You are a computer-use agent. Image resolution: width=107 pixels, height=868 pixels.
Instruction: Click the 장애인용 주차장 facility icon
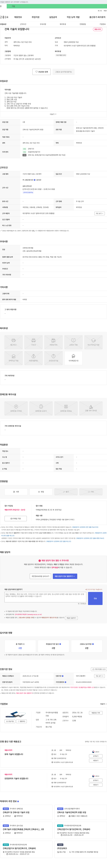[16, 408]
